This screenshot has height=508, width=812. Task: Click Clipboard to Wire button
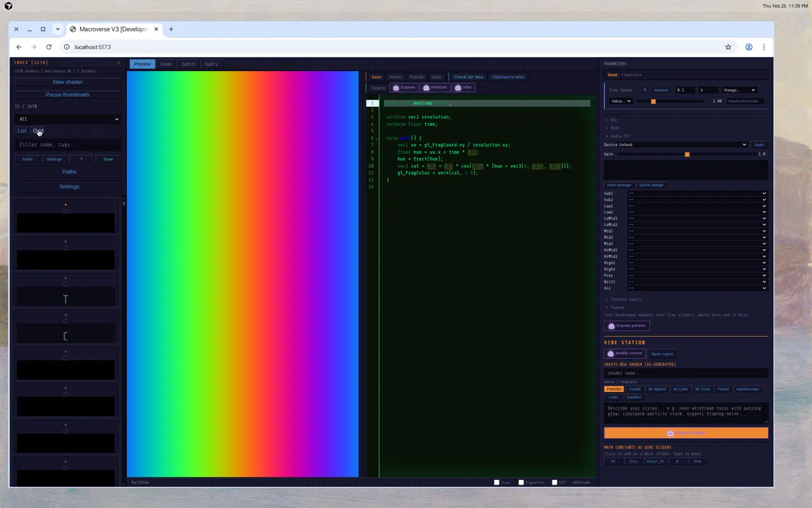(507, 77)
